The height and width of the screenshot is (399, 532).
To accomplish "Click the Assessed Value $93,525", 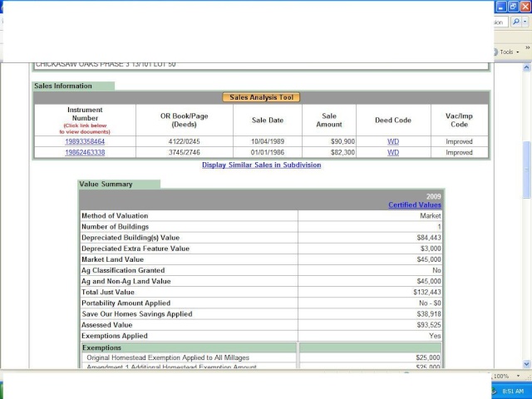I will (x=429, y=325).
